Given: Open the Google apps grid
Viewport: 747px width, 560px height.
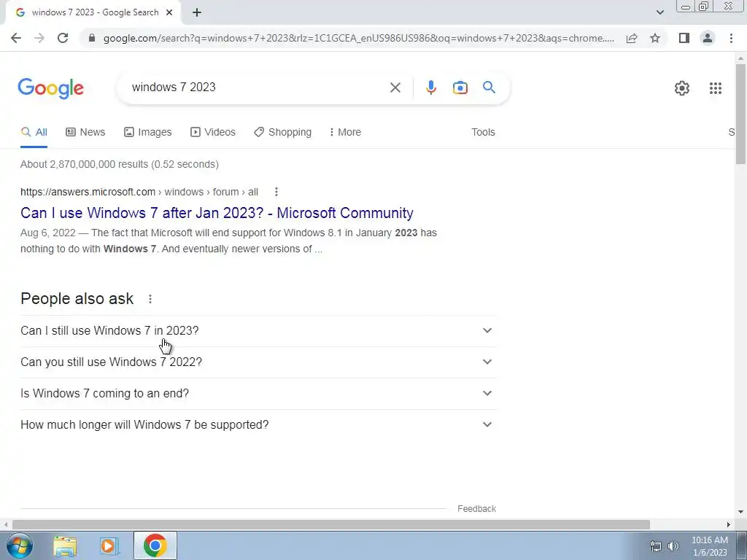Looking at the screenshot, I should coord(715,88).
